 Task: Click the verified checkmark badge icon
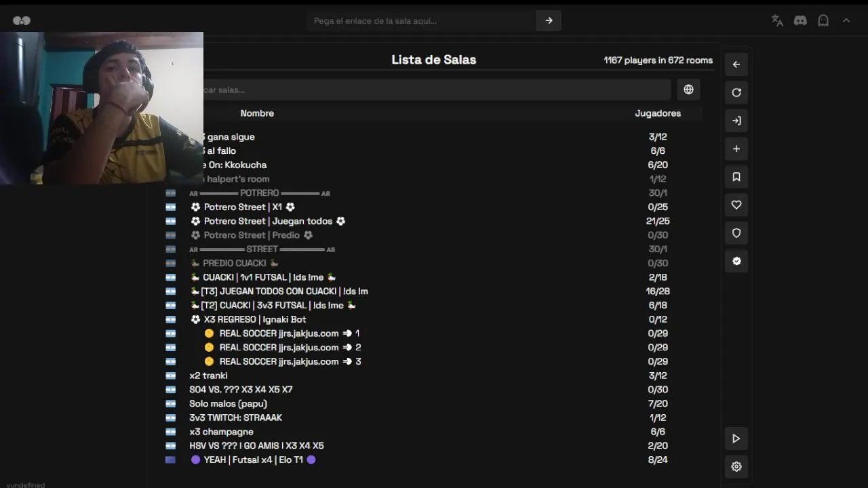(736, 261)
